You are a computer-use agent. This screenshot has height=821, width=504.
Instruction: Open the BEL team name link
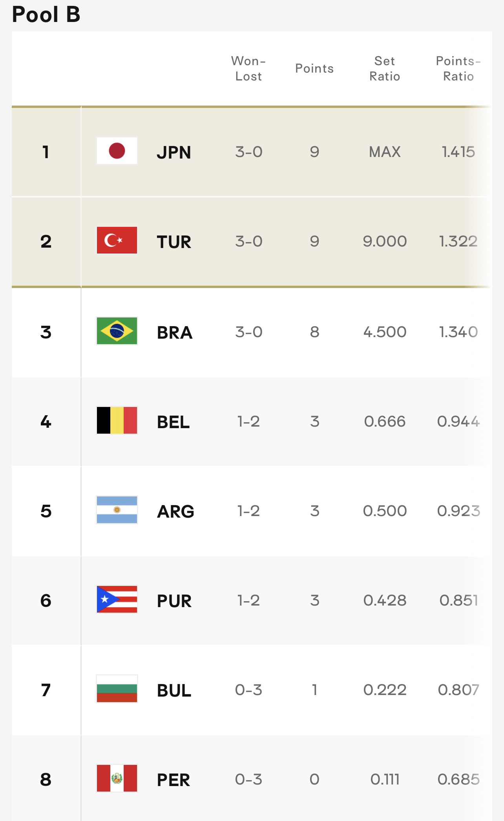(x=173, y=422)
